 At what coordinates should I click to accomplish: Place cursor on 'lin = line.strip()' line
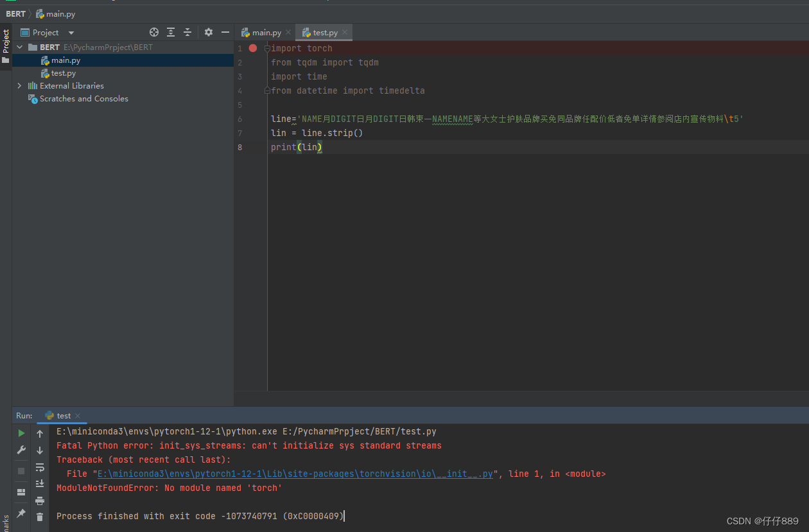[x=317, y=133]
